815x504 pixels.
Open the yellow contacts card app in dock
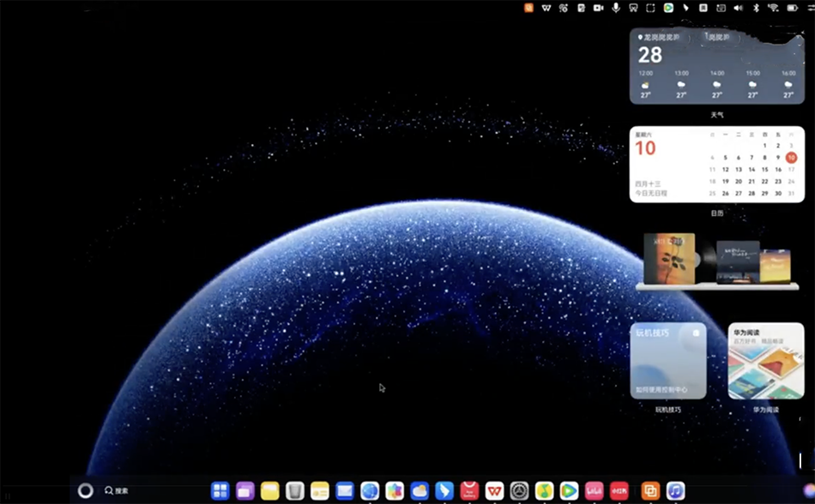pyautogui.click(x=320, y=490)
